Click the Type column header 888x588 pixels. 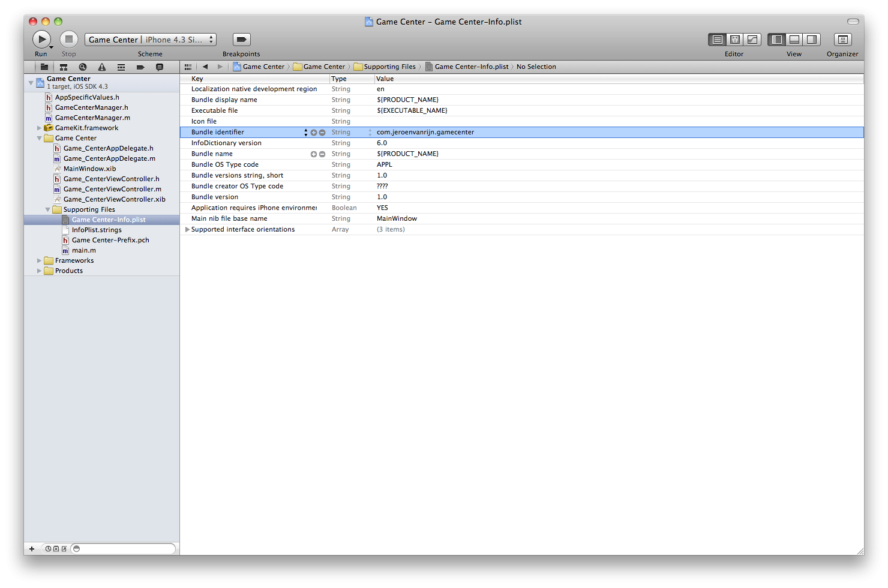pyautogui.click(x=352, y=79)
